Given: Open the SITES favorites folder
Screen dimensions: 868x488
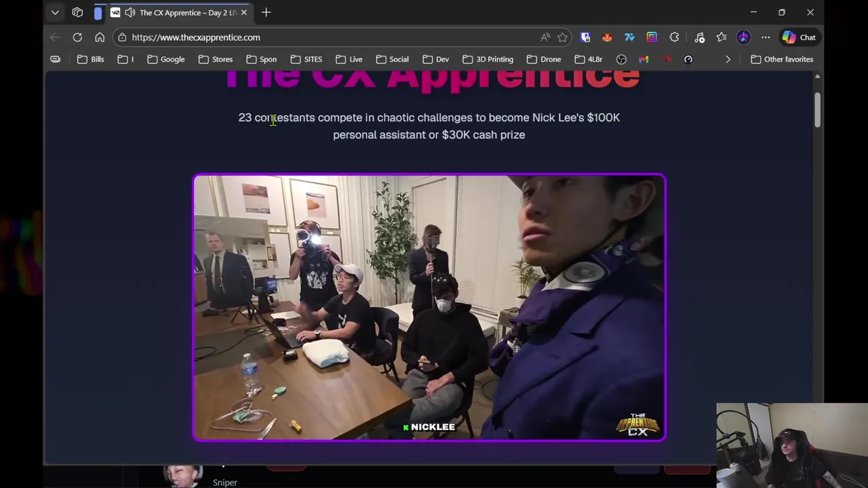Looking at the screenshot, I should coord(306,59).
